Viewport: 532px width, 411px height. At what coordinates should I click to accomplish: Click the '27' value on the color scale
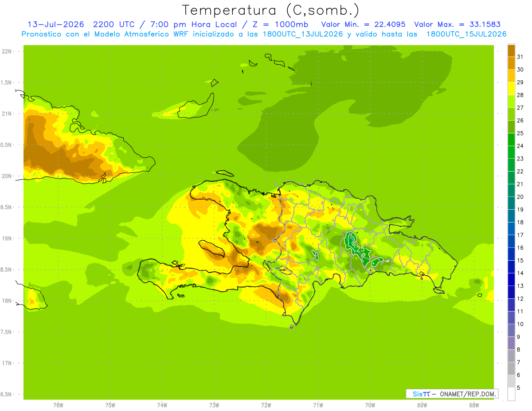pyautogui.click(x=520, y=107)
